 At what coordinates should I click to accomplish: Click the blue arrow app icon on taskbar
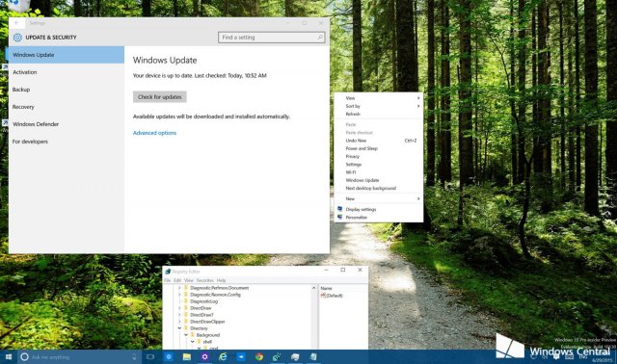[x=241, y=357]
